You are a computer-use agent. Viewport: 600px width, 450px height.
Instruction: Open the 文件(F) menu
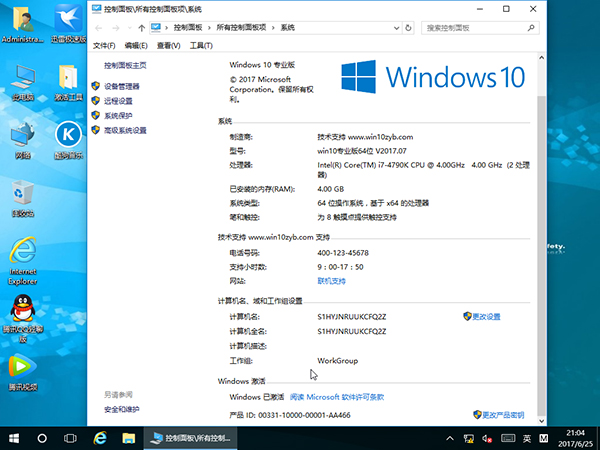pyautogui.click(x=104, y=46)
